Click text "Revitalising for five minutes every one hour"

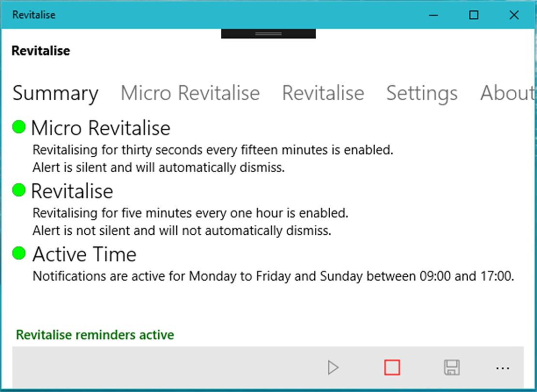tap(159, 213)
